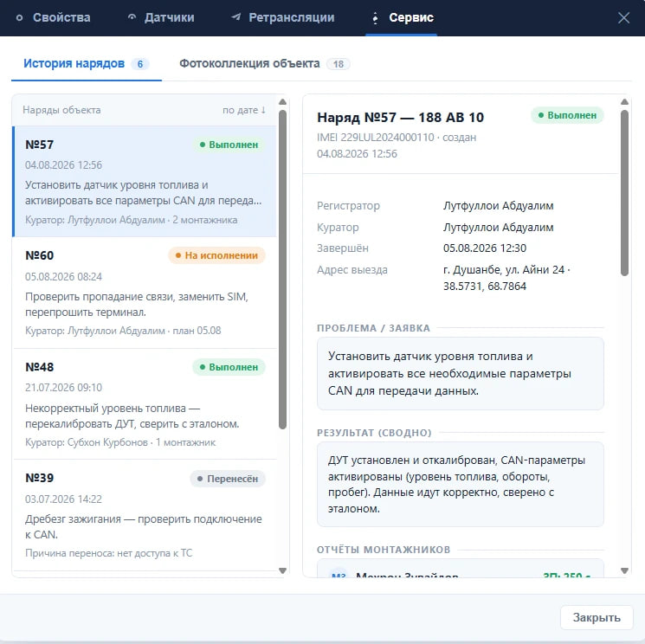Click Наряды объекта list header
Image resolution: width=645 pixels, height=644 pixels.
[61, 110]
